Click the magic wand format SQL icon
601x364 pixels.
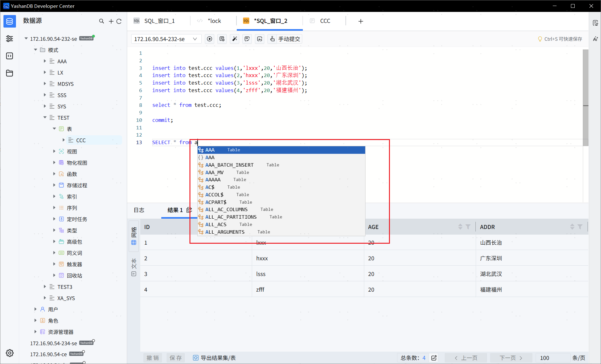pos(235,39)
